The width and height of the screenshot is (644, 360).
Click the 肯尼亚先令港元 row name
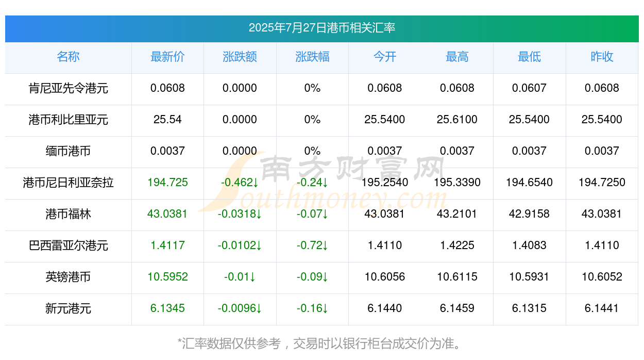[x=68, y=88]
